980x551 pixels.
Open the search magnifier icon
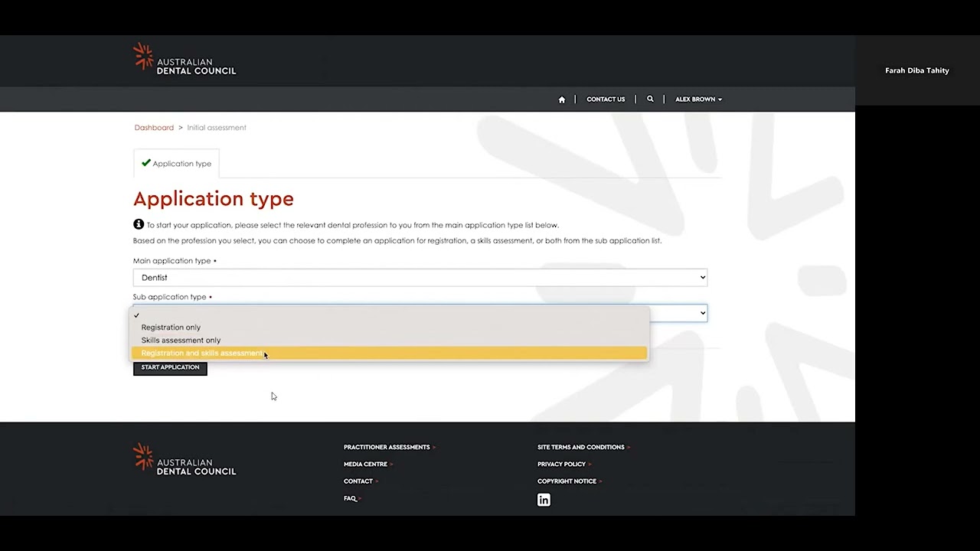pyautogui.click(x=650, y=99)
